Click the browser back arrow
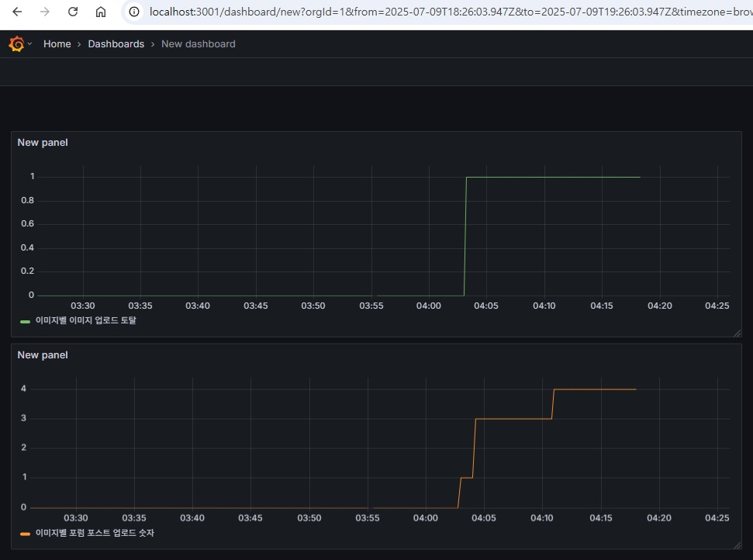Screen dimensions: 753x560 tap(18, 12)
